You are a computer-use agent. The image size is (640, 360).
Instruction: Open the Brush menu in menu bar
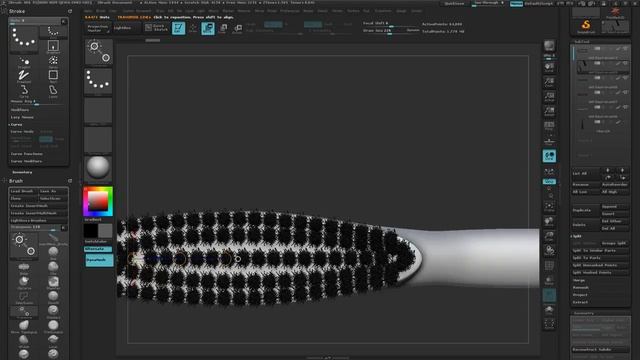point(101,11)
